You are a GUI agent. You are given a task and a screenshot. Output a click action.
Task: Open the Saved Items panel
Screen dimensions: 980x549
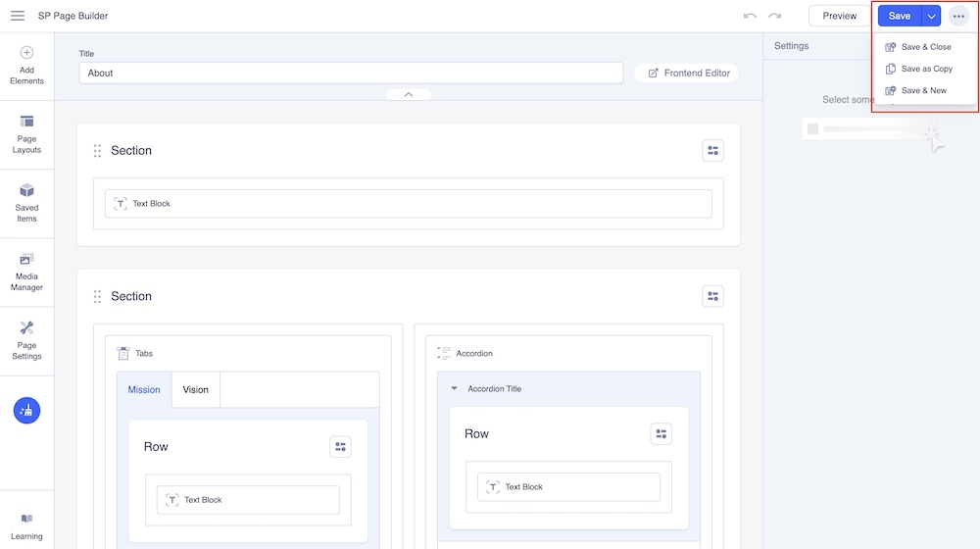coord(26,190)
